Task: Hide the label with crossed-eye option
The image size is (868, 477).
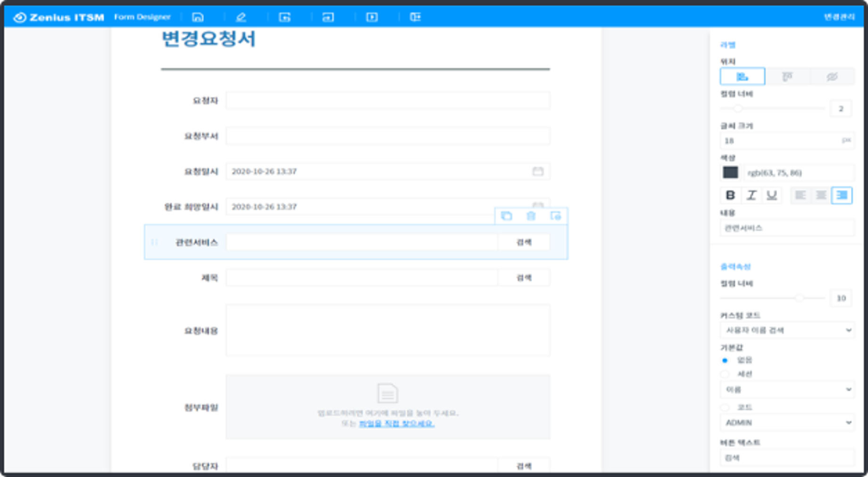Action: tap(832, 76)
